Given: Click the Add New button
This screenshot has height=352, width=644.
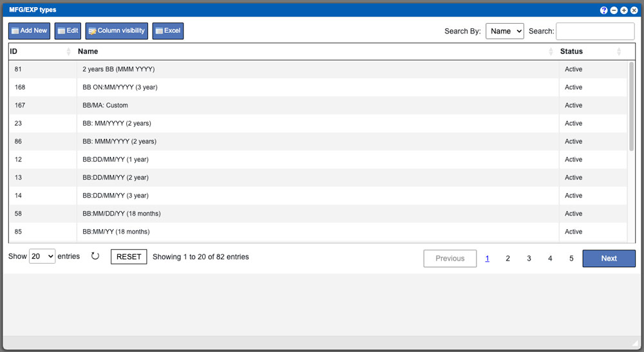Looking at the screenshot, I should tap(29, 31).
